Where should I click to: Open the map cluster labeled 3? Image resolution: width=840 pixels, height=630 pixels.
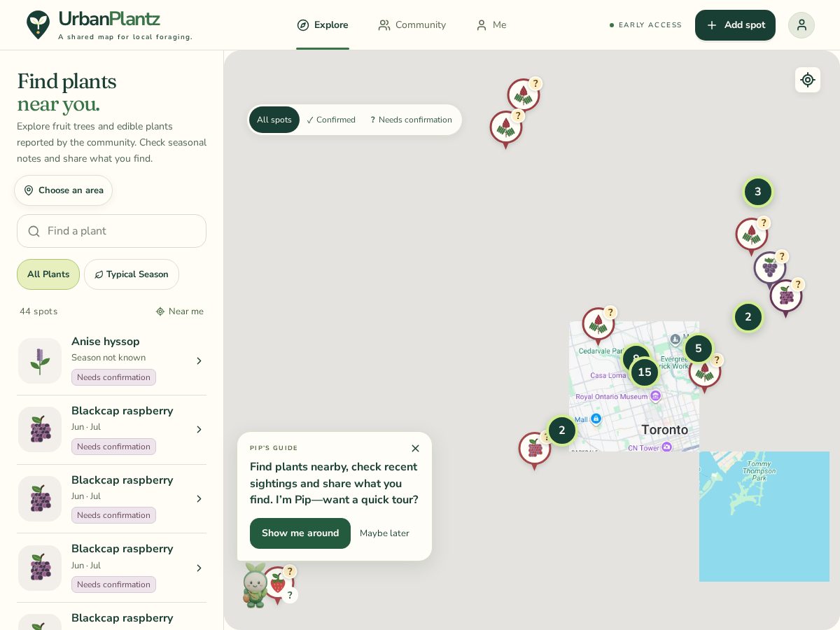click(x=757, y=192)
